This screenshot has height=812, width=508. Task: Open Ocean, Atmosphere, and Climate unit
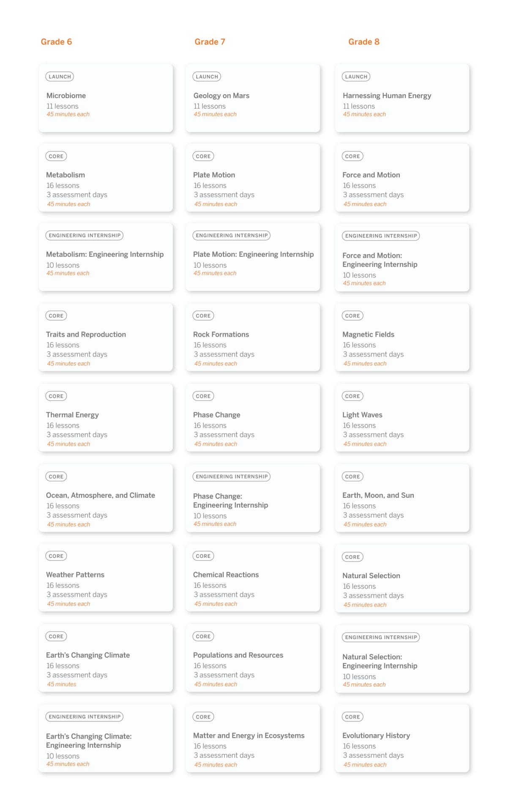(x=106, y=498)
